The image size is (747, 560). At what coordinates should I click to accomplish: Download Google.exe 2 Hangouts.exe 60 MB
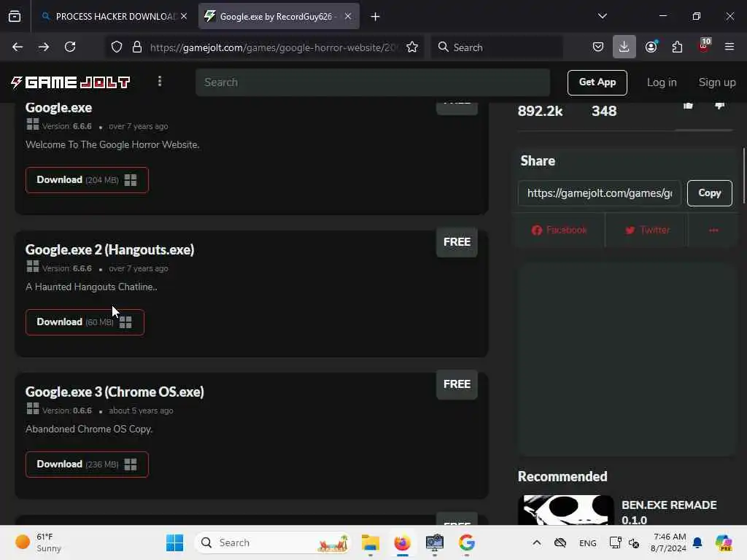point(85,322)
